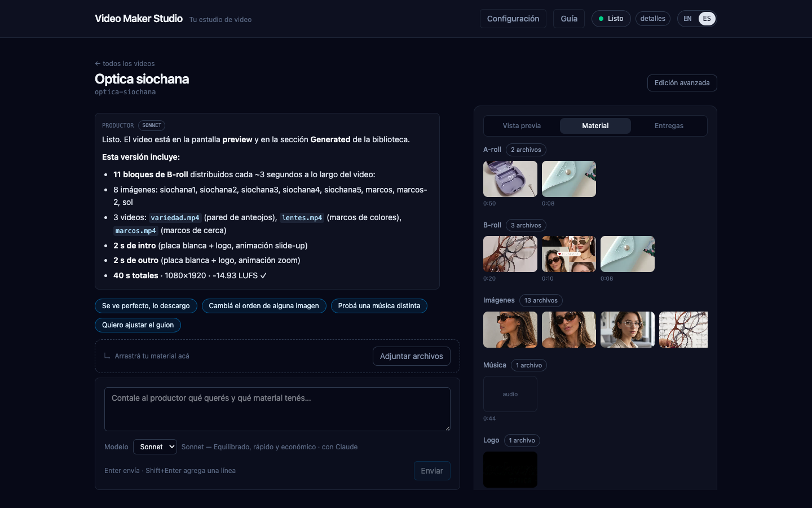The height and width of the screenshot is (508, 812).
Task: Open the third image of woman with clear glasses
Action: (628, 330)
